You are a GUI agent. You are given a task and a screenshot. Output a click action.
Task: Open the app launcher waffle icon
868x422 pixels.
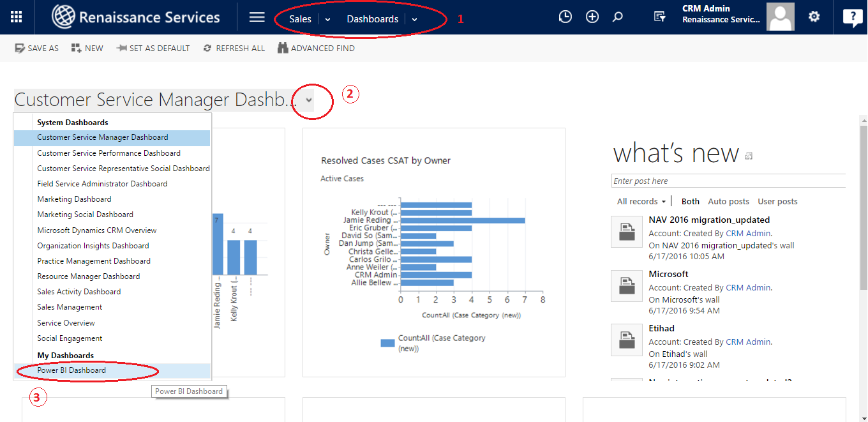(x=17, y=17)
